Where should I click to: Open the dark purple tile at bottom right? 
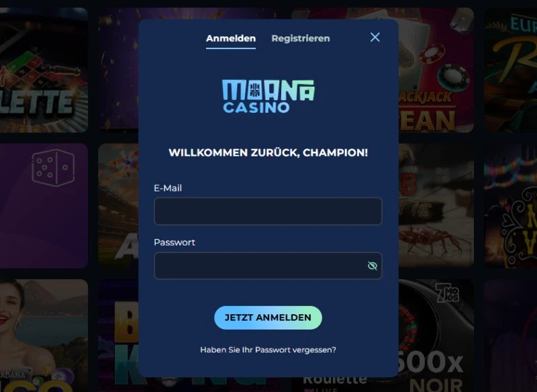pyautogui.click(x=510, y=336)
